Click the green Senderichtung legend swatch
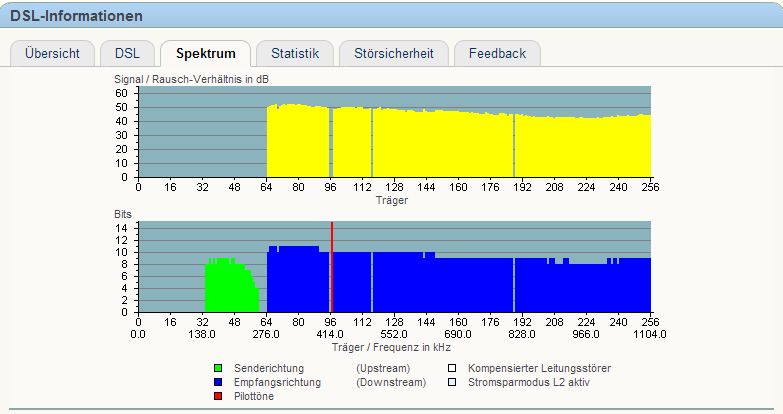The image size is (783, 414). [218, 369]
